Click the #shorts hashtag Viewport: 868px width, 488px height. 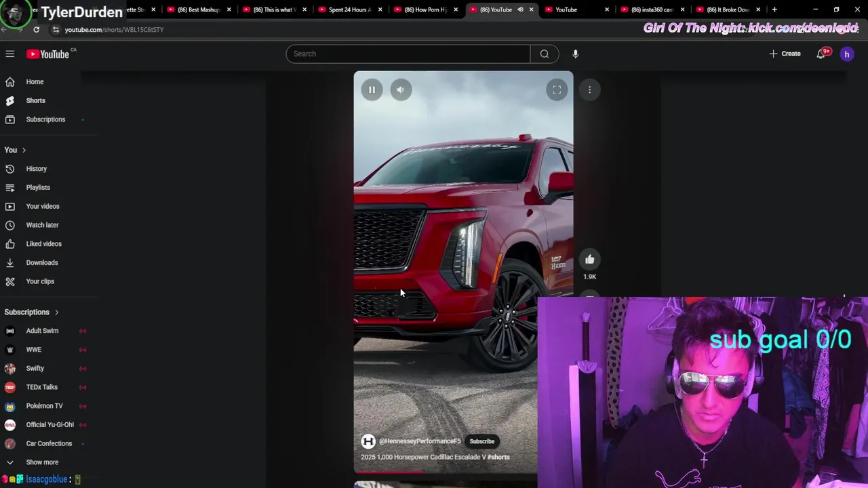pyautogui.click(x=498, y=457)
